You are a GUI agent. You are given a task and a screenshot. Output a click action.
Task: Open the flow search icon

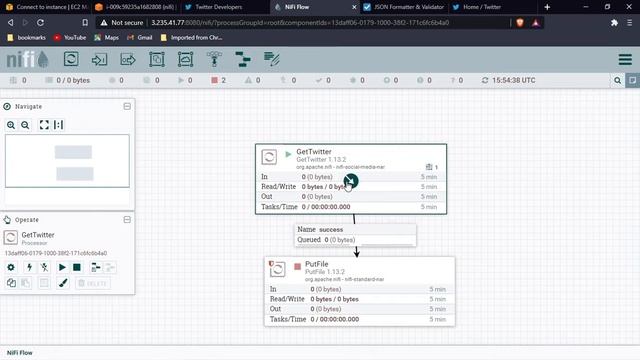(617, 80)
